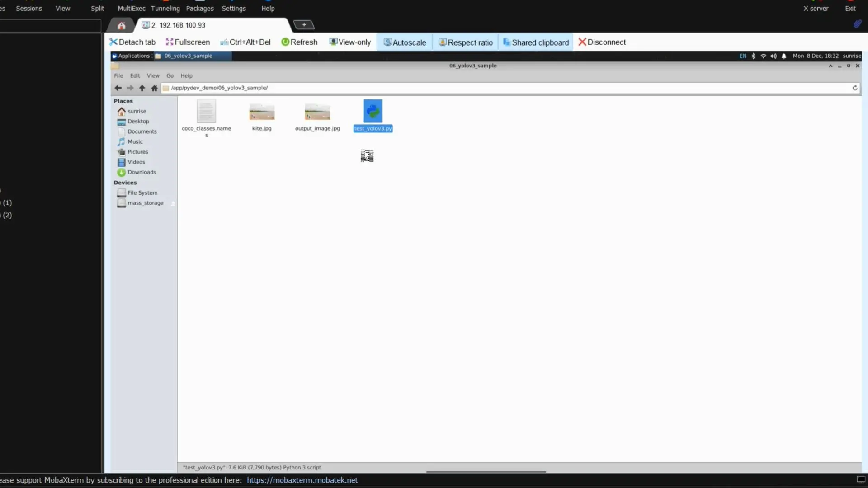Viewport: 868px width, 488px height.
Task: Click the file manager back arrow
Action: pos(118,88)
